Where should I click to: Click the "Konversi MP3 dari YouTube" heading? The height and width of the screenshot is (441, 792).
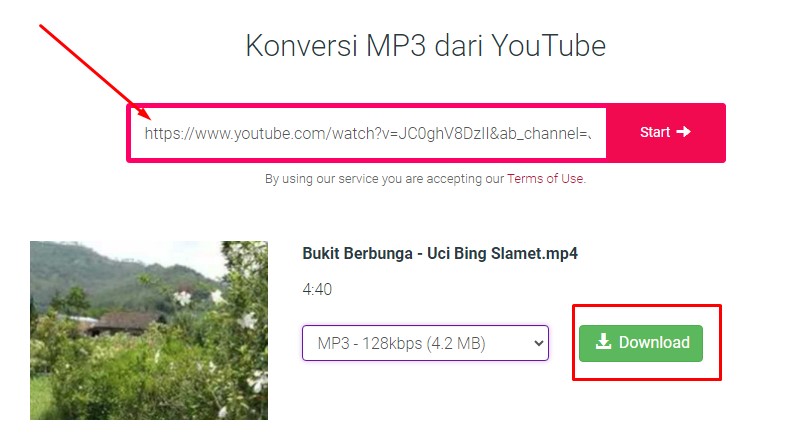425,46
